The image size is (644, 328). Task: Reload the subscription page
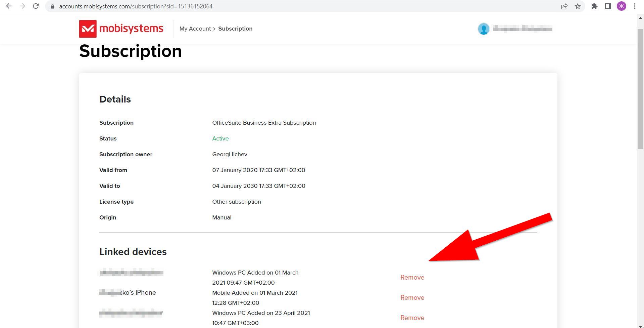point(36,6)
